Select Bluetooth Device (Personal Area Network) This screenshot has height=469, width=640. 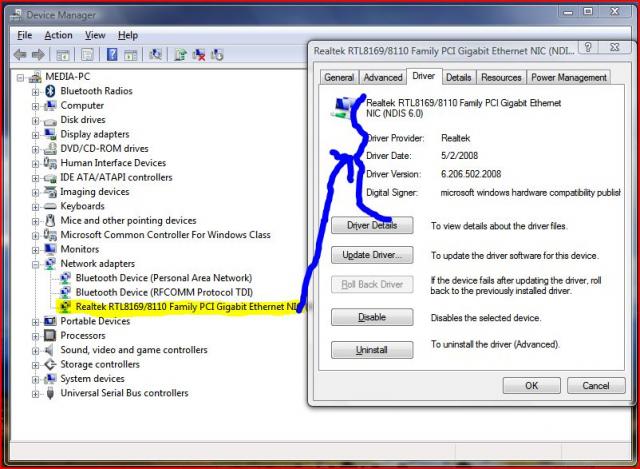(x=164, y=278)
